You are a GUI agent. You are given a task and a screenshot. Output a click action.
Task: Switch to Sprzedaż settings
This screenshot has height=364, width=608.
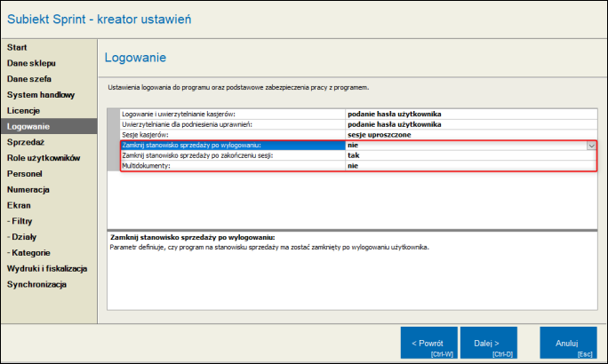(27, 142)
